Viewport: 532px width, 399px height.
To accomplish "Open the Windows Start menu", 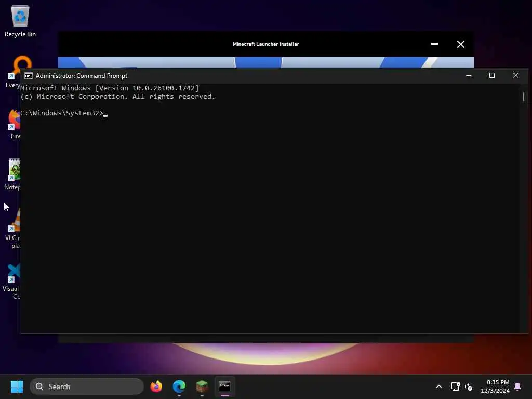I will click(17, 387).
